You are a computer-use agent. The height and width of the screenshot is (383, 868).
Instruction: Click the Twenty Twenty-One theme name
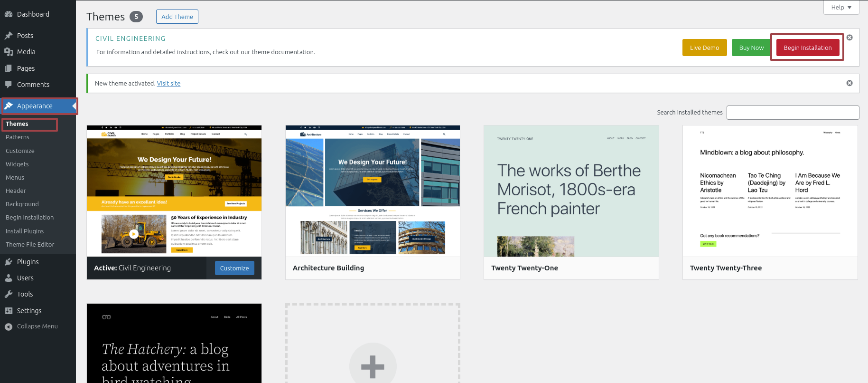[x=524, y=268]
